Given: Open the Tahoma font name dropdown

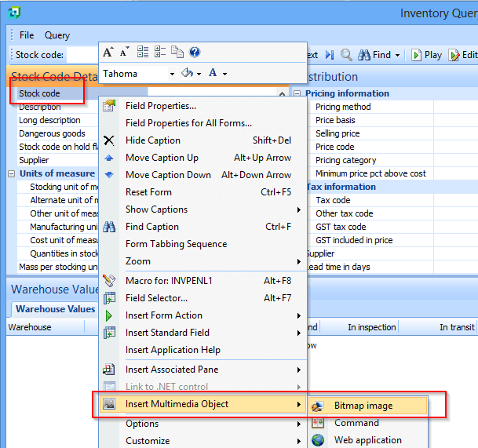Looking at the screenshot, I should tap(172, 74).
